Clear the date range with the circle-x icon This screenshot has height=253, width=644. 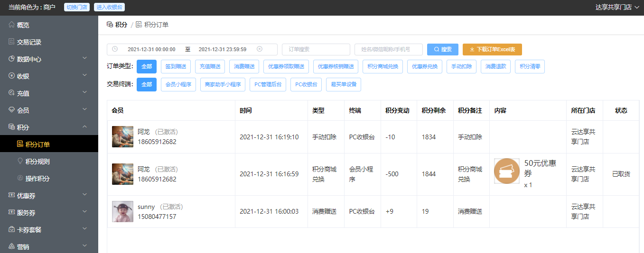[260, 49]
